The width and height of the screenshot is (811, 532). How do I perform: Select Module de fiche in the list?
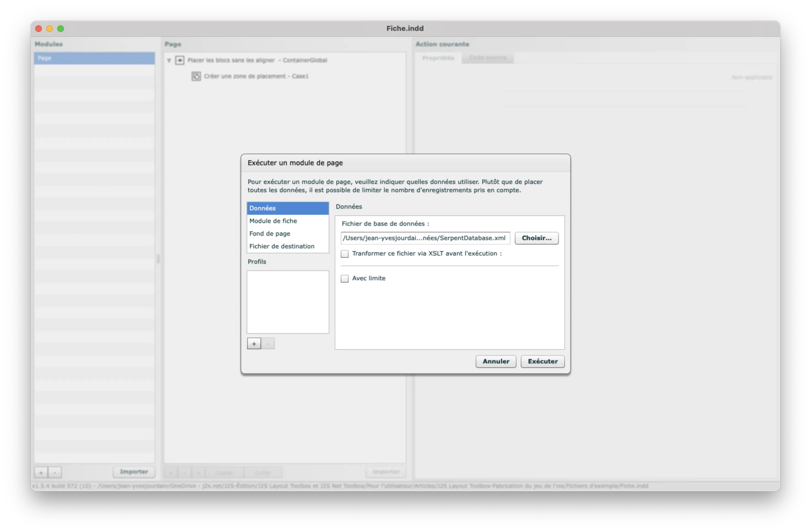pyautogui.click(x=273, y=221)
